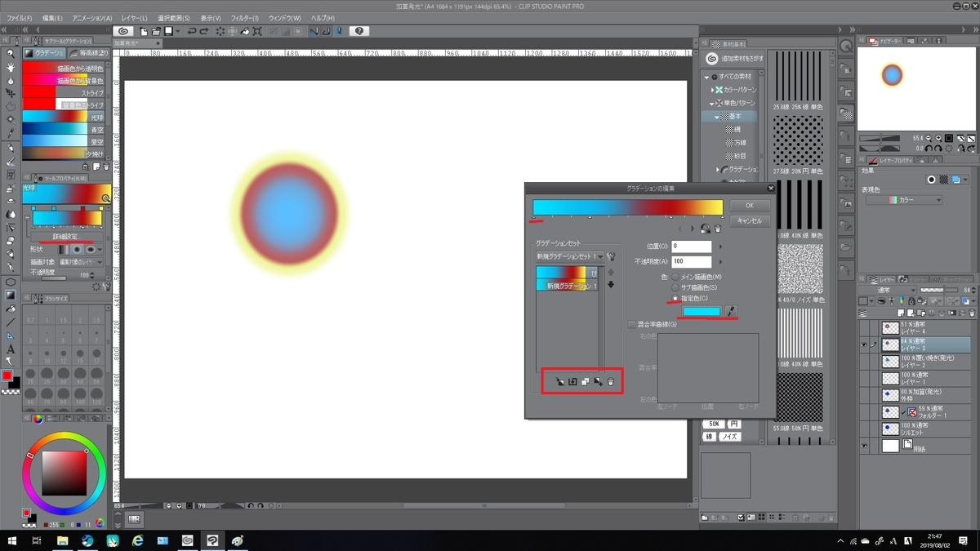This screenshot has width=980, height=551.
Task: Click the Help question mark icon
Action: pyautogui.click(x=359, y=31)
